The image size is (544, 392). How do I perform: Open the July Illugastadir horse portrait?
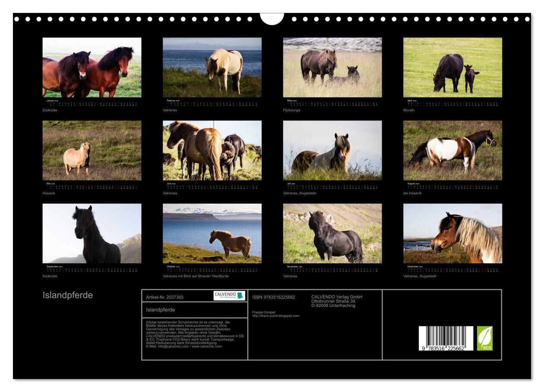pyautogui.click(x=332, y=150)
